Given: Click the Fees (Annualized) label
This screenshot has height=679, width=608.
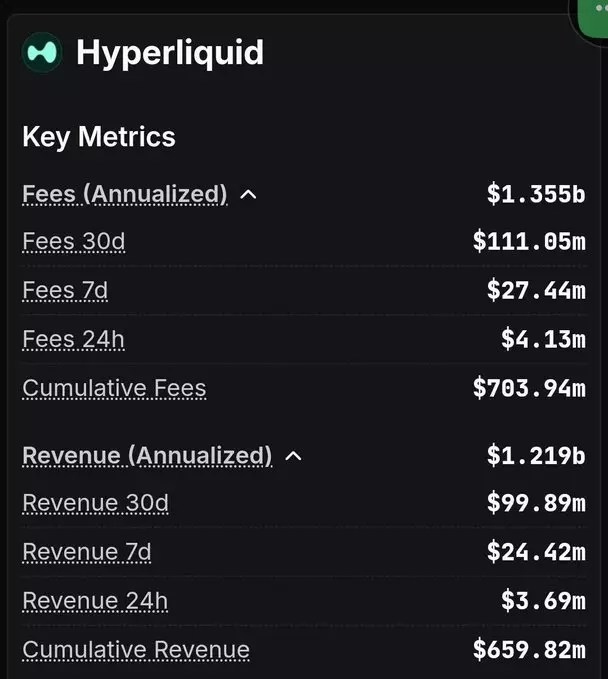Looking at the screenshot, I should (x=124, y=193).
